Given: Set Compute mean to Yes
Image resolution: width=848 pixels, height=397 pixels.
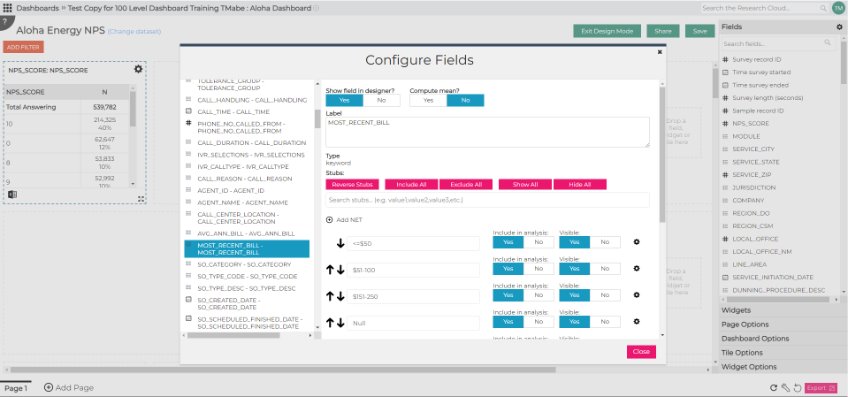Looking at the screenshot, I should point(428,101).
